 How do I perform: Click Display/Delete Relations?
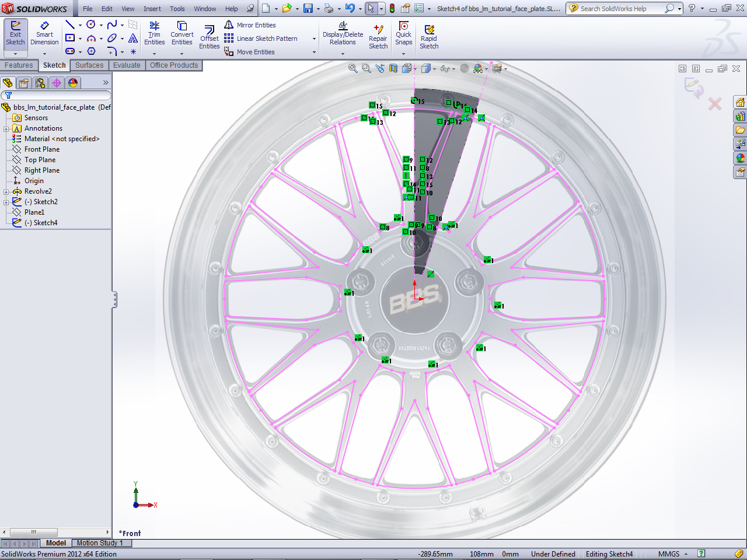point(343,35)
